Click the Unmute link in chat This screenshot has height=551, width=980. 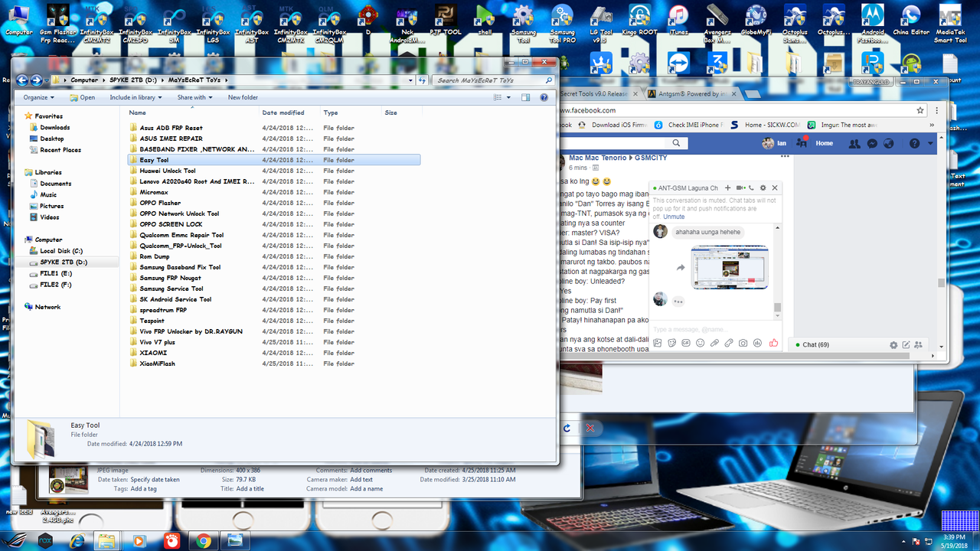[x=674, y=217]
